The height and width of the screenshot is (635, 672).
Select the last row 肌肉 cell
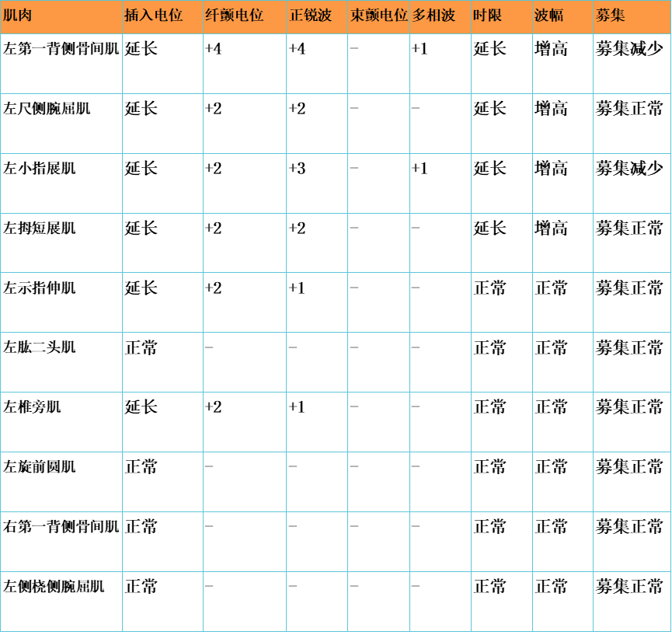61,602
